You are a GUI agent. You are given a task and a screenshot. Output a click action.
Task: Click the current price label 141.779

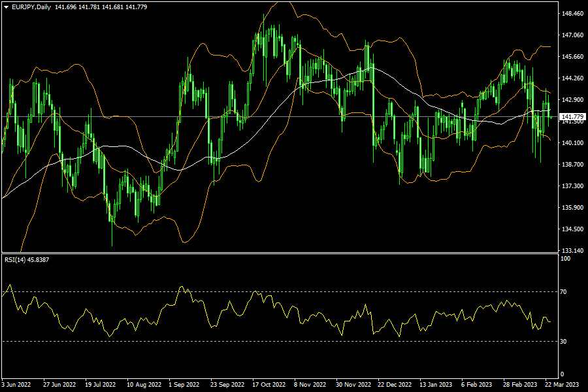(x=572, y=117)
